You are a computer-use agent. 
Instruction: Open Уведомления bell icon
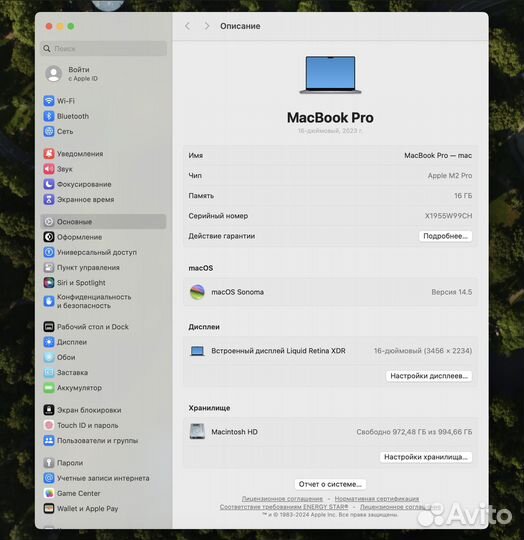49,154
